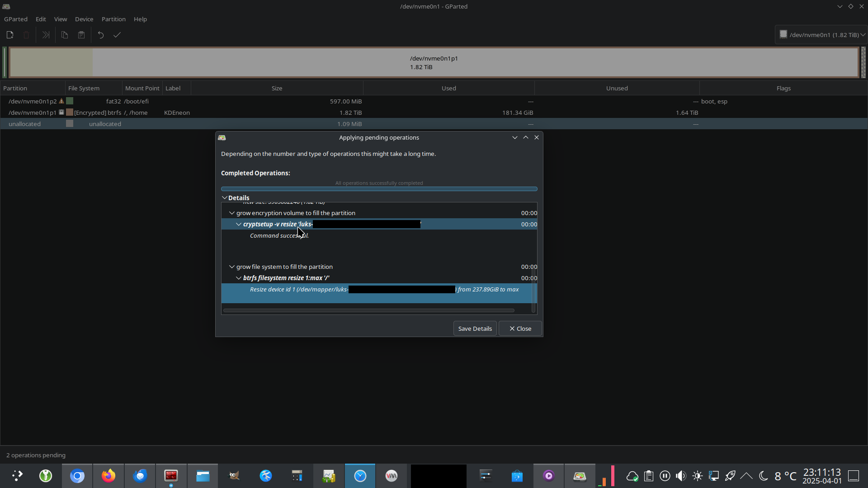Image resolution: width=868 pixels, height=488 pixels.
Task: Open the GParted menu
Action: pos(16,19)
